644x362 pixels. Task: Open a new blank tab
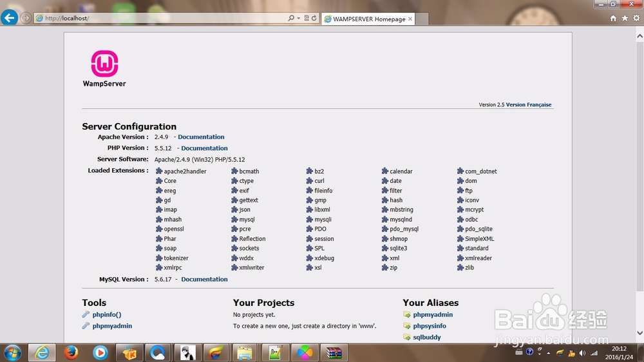click(x=422, y=19)
